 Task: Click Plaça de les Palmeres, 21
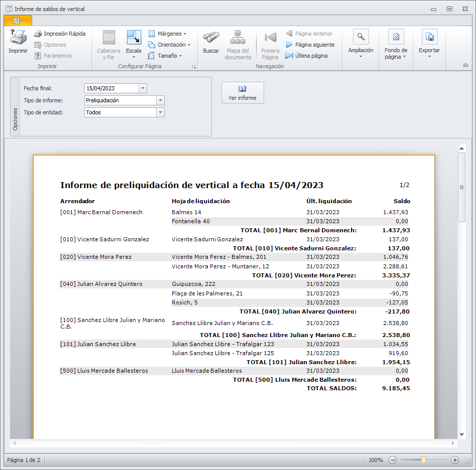point(207,293)
